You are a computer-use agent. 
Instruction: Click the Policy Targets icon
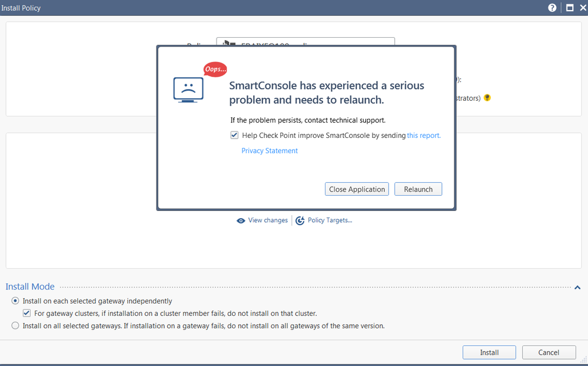pyautogui.click(x=300, y=220)
